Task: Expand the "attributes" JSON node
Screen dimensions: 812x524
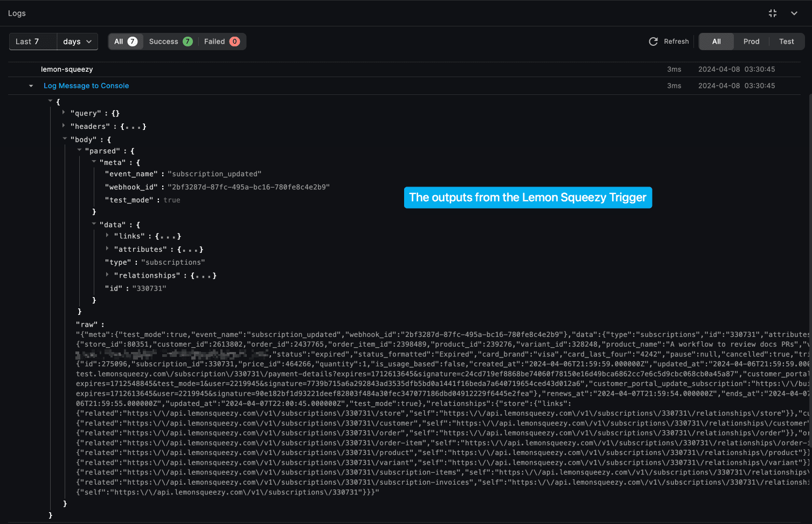Action: pyautogui.click(x=107, y=249)
